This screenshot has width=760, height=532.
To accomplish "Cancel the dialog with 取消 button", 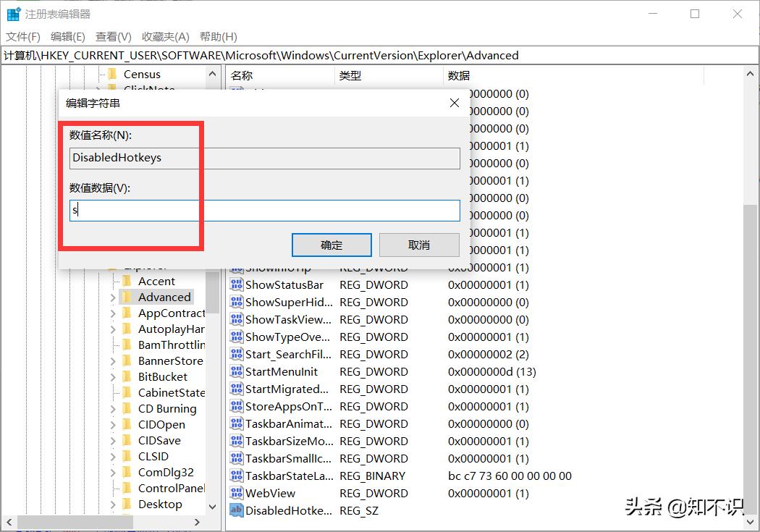I will point(419,245).
